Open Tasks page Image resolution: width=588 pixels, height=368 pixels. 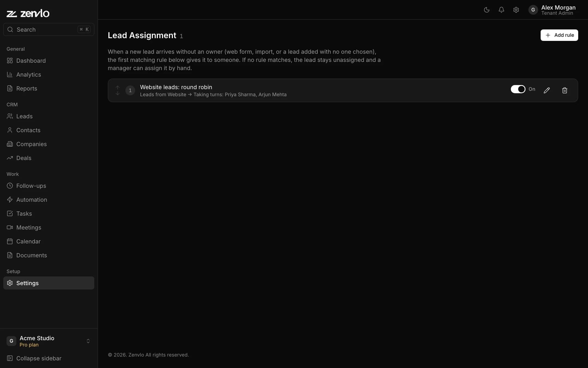(x=49, y=213)
